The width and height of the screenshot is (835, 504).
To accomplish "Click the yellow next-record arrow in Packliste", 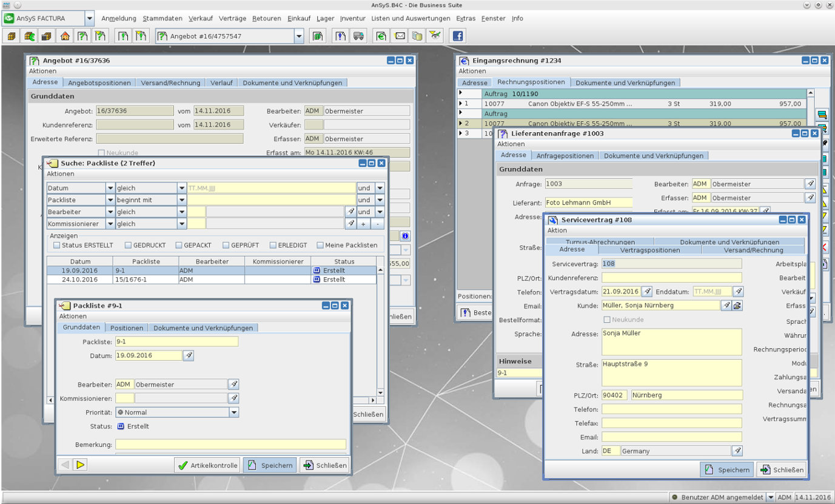I will pyautogui.click(x=81, y=465).
